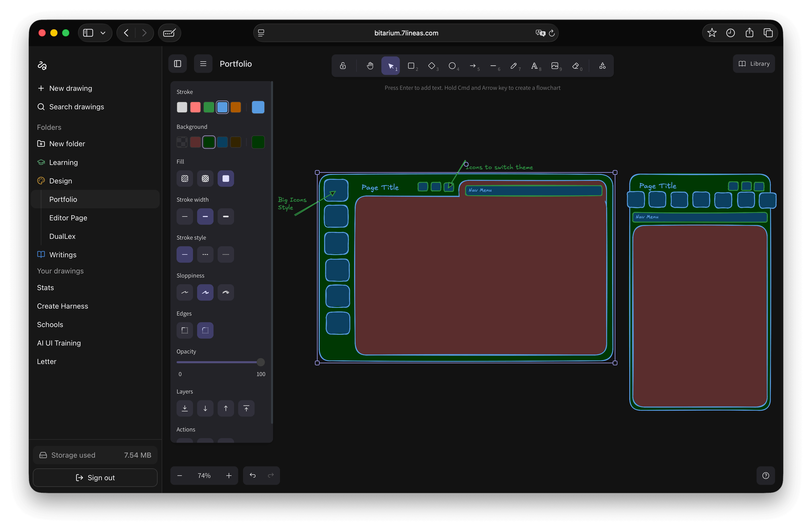Open the Portfolio drawing
The height and width of the screenshot is (531, 812).
coord(95,199)
